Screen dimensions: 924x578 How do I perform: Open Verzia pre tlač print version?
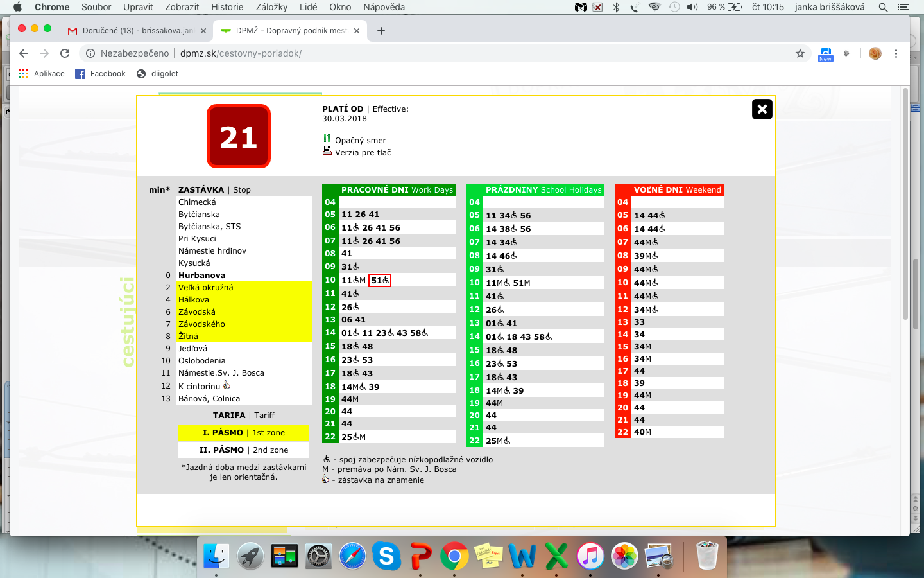363,152
